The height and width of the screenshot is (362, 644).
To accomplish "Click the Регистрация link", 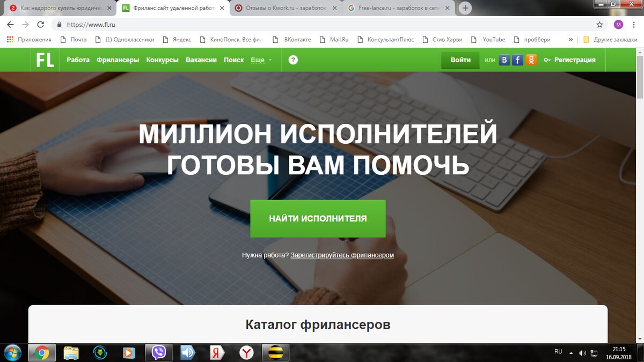I will [570, 60].
